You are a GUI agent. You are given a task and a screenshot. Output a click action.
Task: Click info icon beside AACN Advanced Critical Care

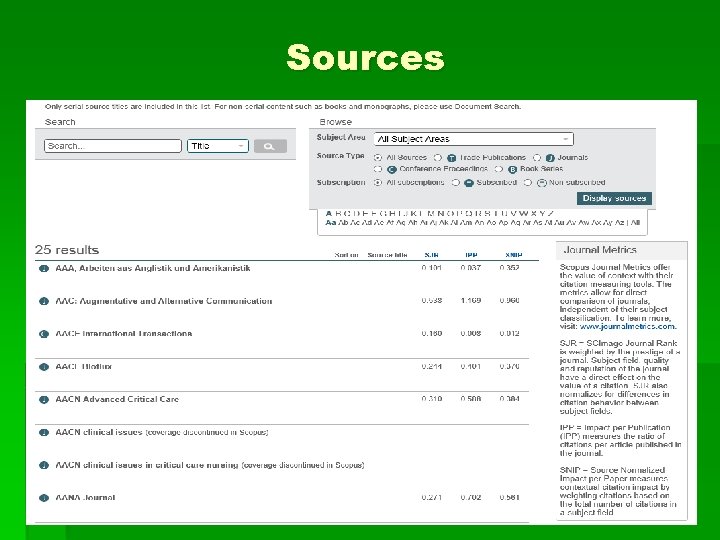[x=44, y=399]
